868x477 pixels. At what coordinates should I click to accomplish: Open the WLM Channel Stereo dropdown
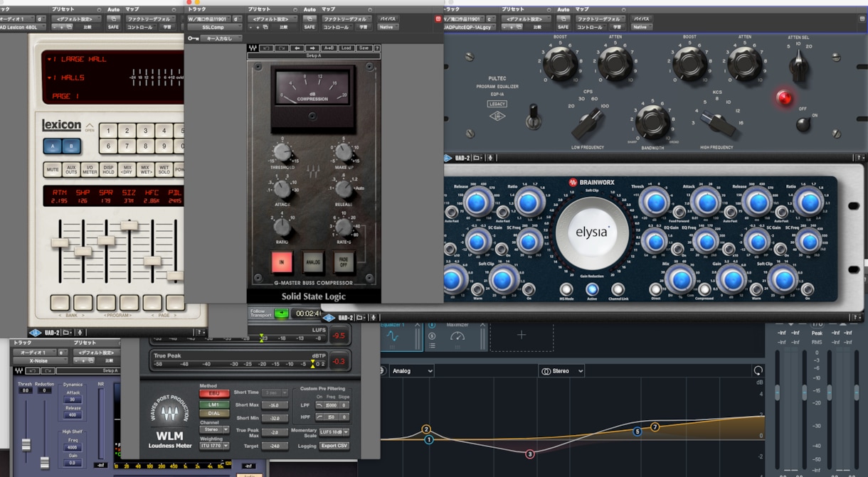pyautogui.click(x=214, y=429)
